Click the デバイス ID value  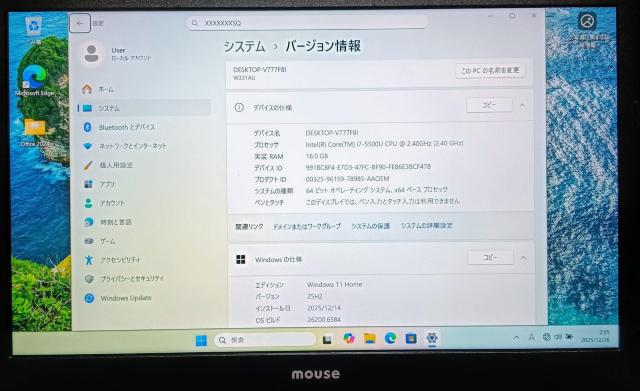[x=368, y=167]
